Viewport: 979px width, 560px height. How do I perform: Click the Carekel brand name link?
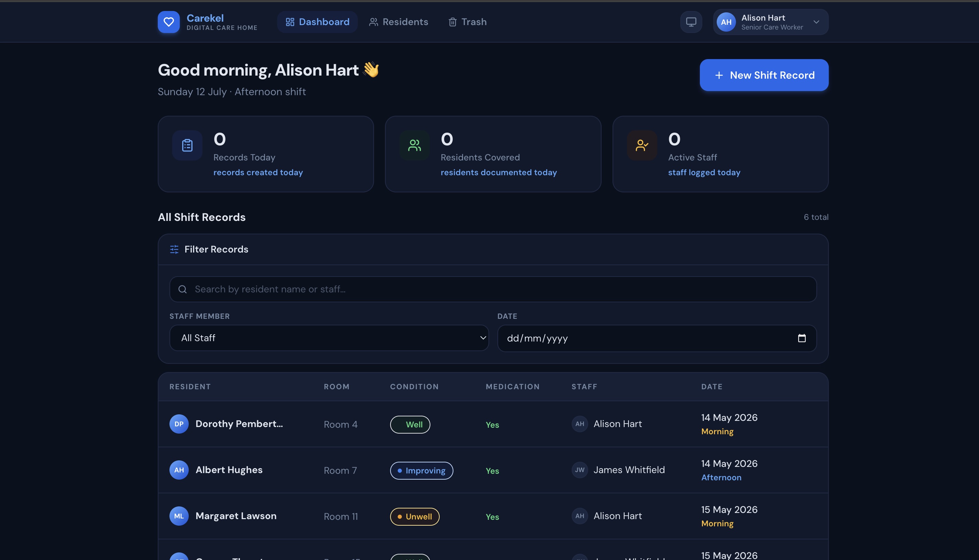tap(205, 18)
